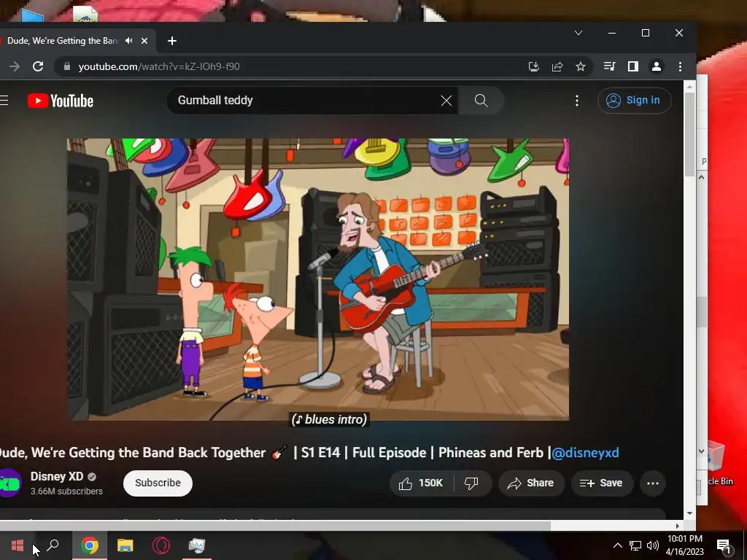Open network status in the system tray

635,545
